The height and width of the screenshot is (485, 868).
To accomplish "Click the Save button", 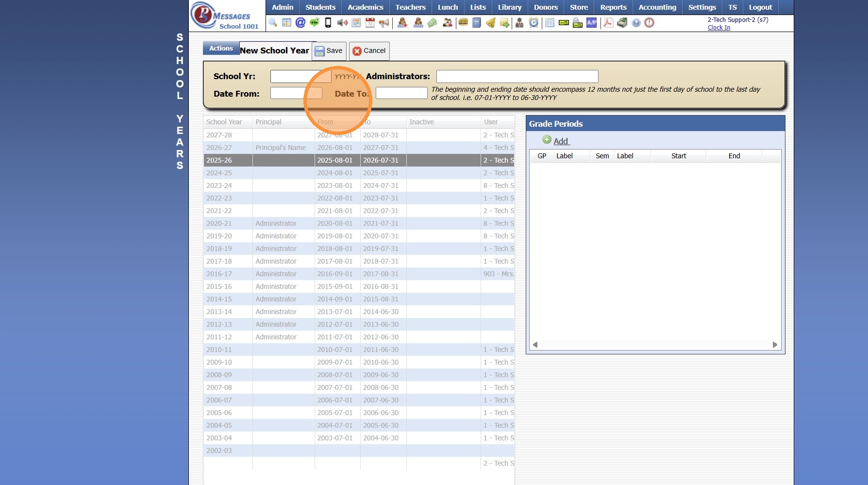I will click(329, 51).
